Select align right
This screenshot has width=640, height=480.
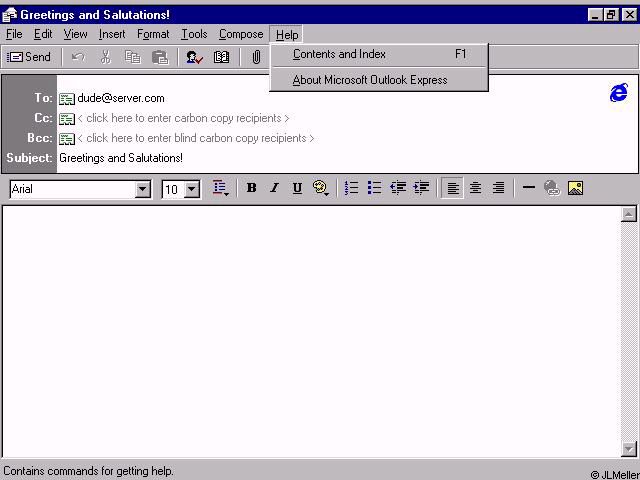(498, 188)
